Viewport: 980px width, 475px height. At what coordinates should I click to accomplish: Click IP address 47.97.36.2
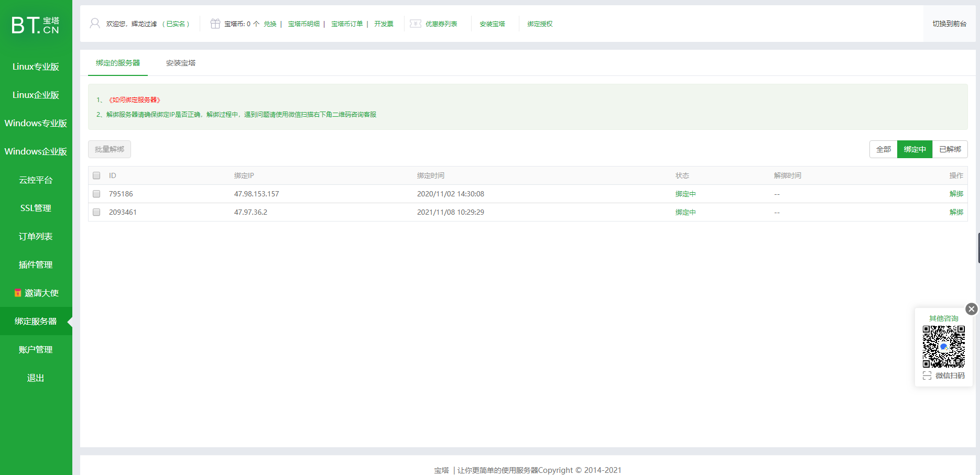251,212
